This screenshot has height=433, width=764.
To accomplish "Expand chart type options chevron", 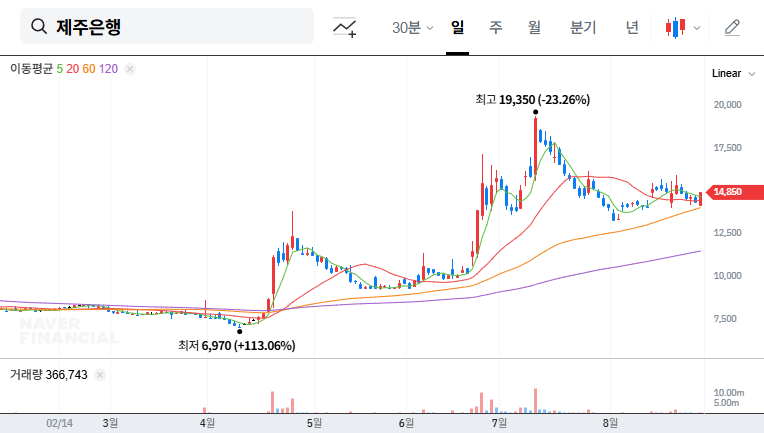I will click(697, 27).
